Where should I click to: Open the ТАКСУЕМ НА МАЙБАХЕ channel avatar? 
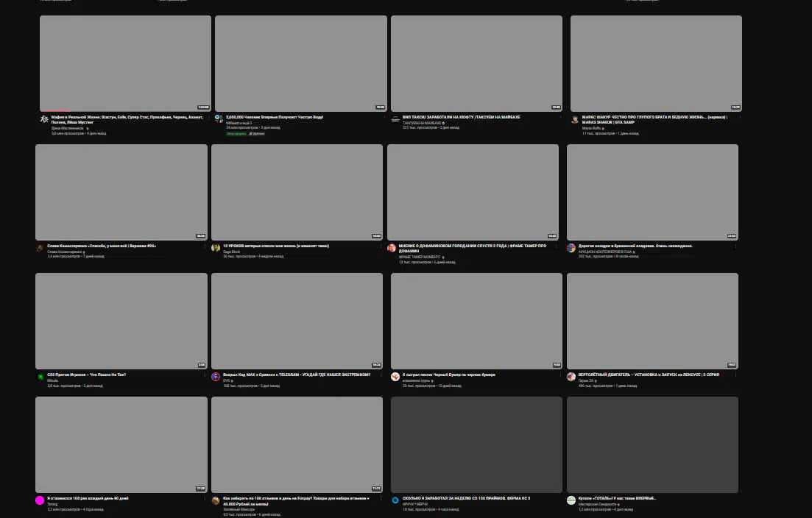[395, 119]
